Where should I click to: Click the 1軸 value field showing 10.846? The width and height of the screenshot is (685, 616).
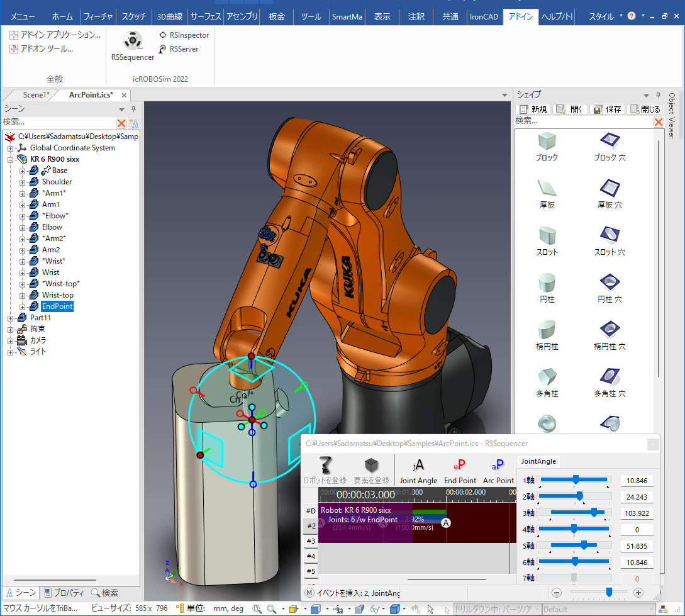click(x=637, y=481)
